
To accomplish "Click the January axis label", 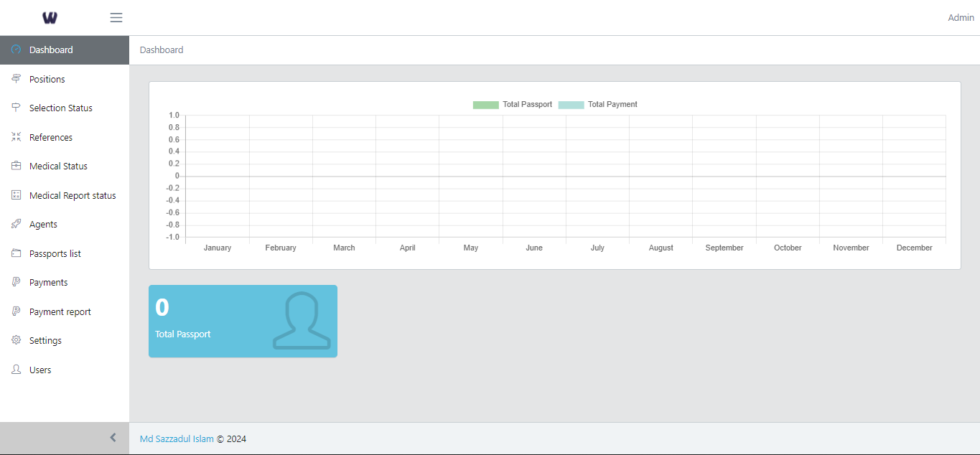I will point(218,248).
